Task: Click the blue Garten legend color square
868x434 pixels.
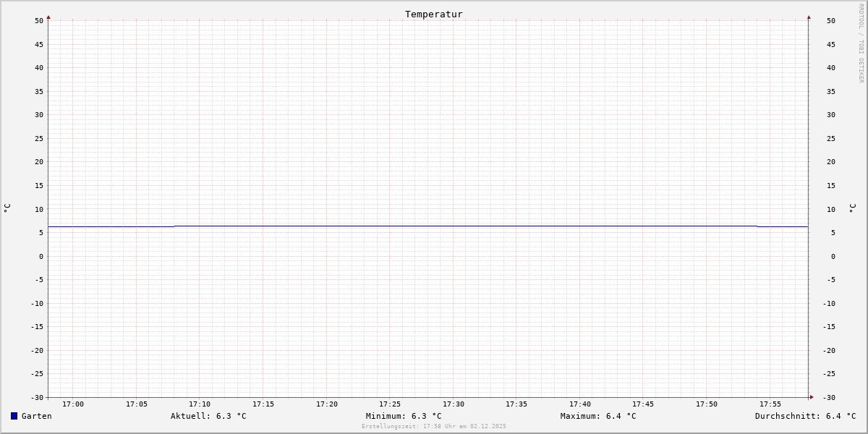Action: (x=14, y=416)
